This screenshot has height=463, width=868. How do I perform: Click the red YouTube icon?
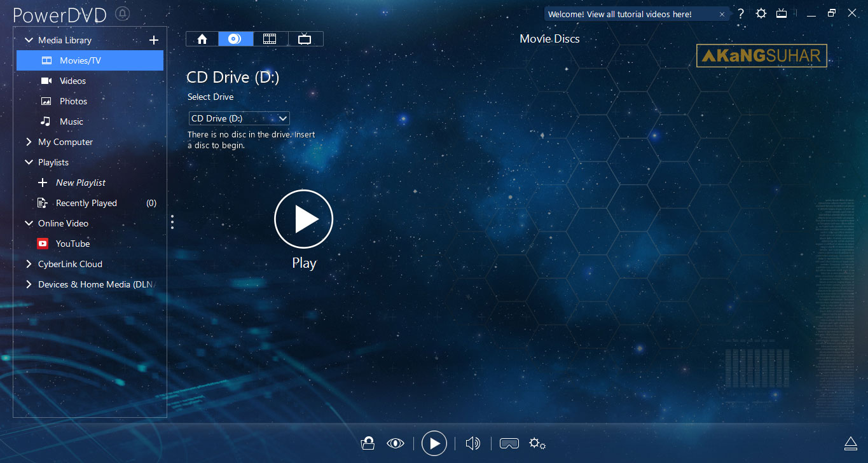[x=43, y=244]
